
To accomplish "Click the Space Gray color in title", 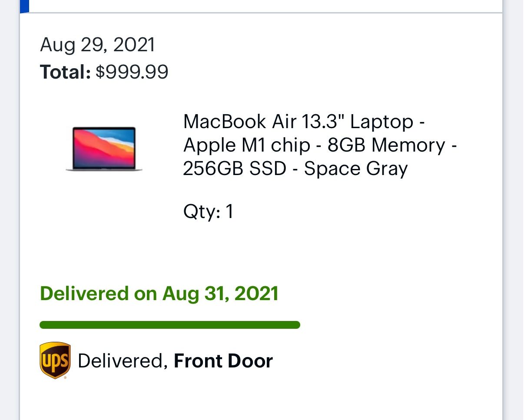I will click(x=356, y=169).
